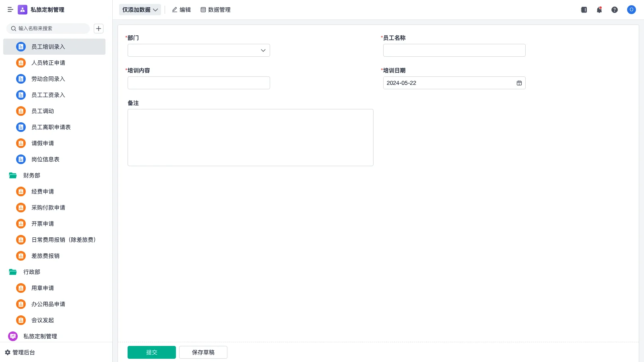644x362 pixels.
Task: Focus the 员工名称 input field
Action: point(454,50)
